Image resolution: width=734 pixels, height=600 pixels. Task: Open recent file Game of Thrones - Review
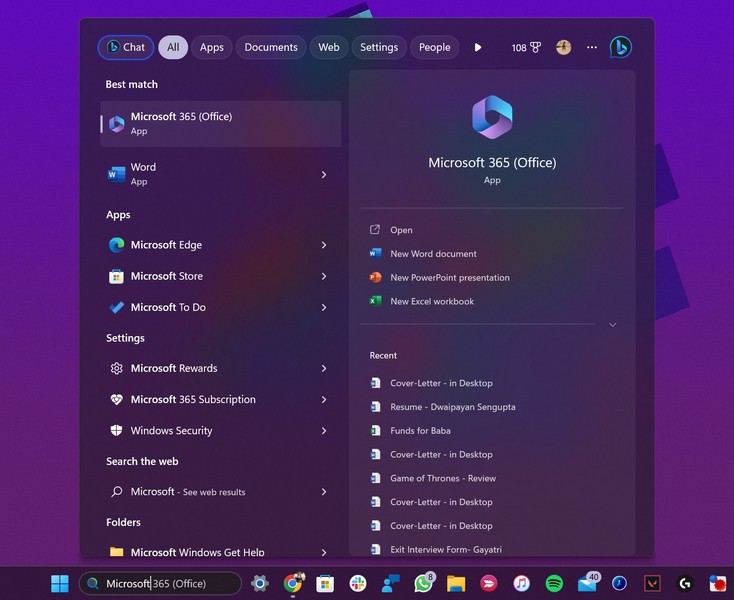click(442, 478)
